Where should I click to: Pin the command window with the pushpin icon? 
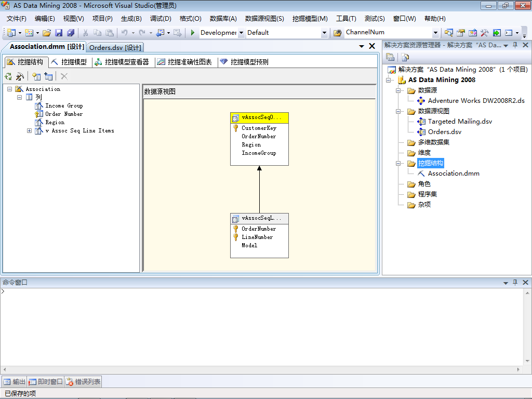coord(515,282)
